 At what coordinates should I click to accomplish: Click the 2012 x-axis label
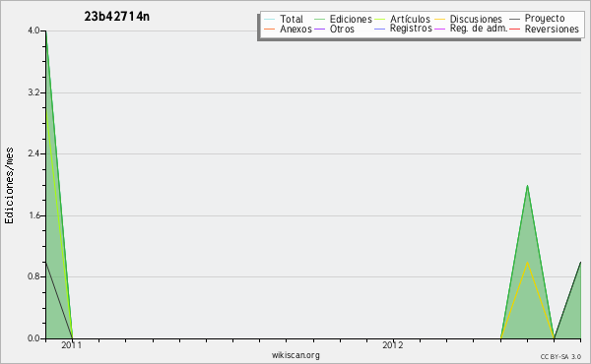point(393,344)
